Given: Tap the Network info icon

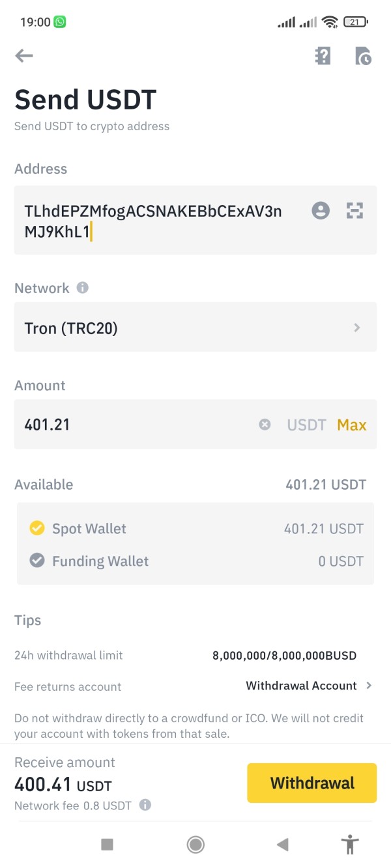Looking at the screenshot, I should (82, 288).
